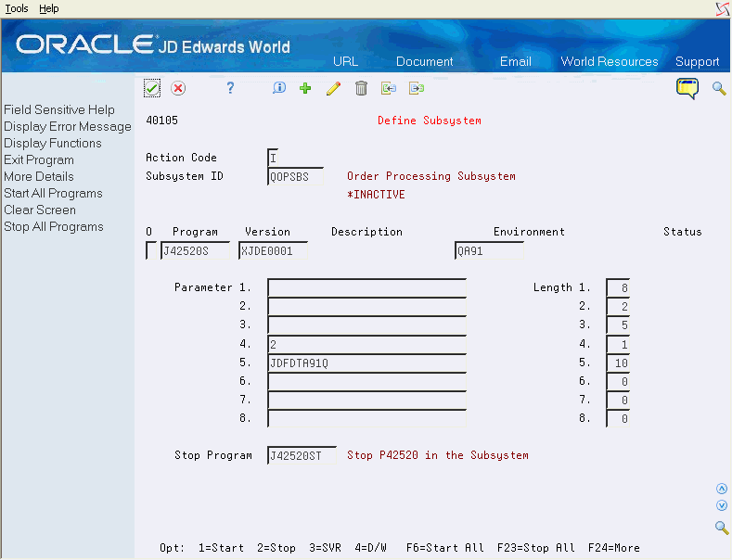Open the URL header link
Screen dimensions: 732x560
[x=345, y=61]
